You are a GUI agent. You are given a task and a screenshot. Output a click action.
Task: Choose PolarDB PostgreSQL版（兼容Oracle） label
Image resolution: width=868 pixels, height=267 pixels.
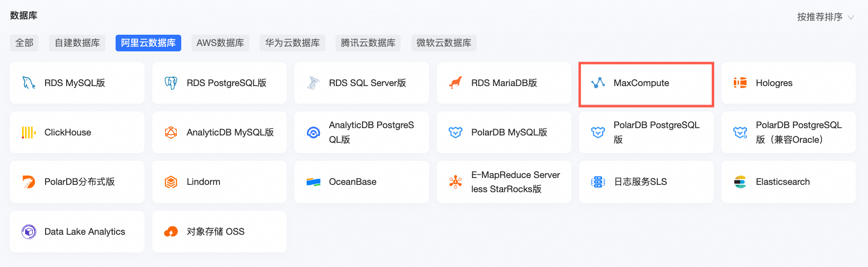799,133
